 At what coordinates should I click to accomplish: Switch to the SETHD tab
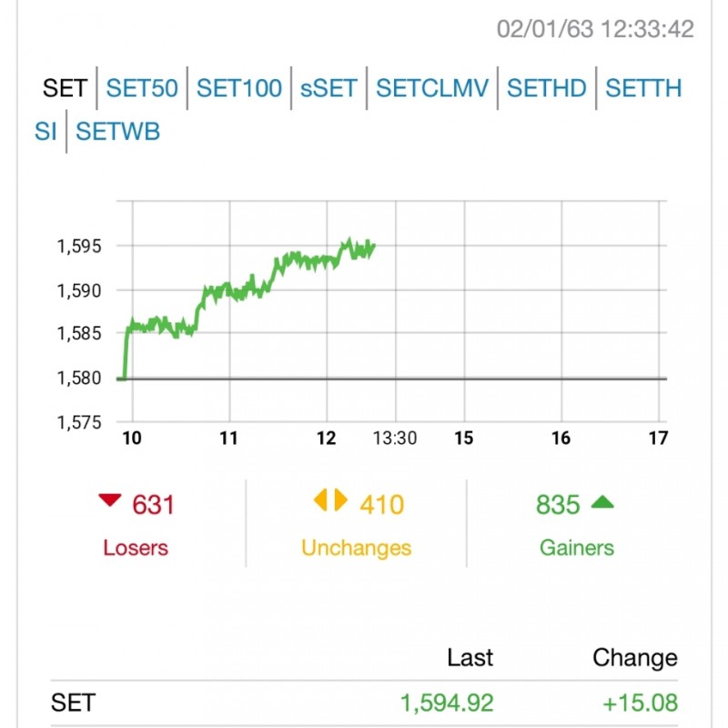(547, 88)
